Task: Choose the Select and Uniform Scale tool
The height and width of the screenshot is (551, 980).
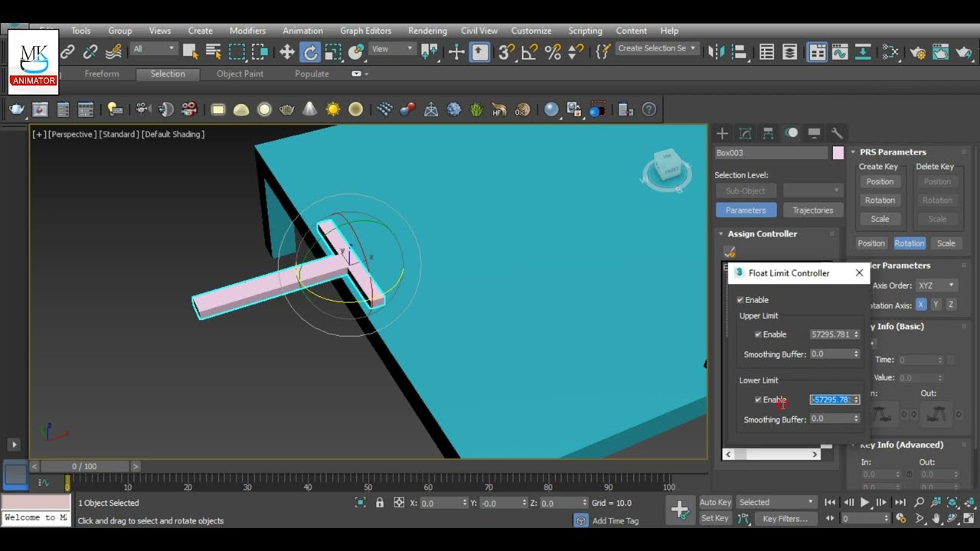Action: [x=333, y=52]
